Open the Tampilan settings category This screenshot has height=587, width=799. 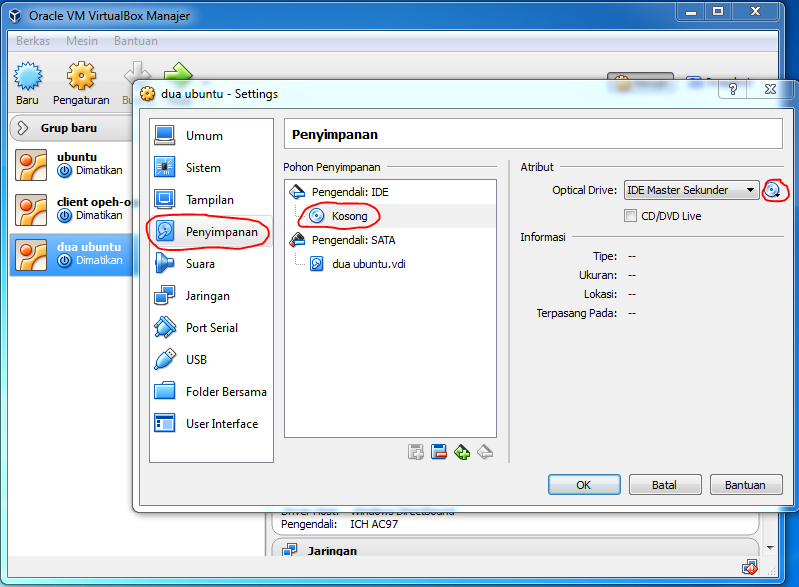(x=211, y=200)
